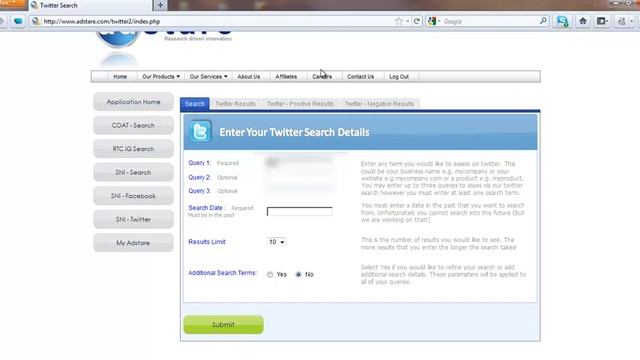Open bookmark star dropdown arrow
This screenshot has height=360, width=640.
click(407, 21)
